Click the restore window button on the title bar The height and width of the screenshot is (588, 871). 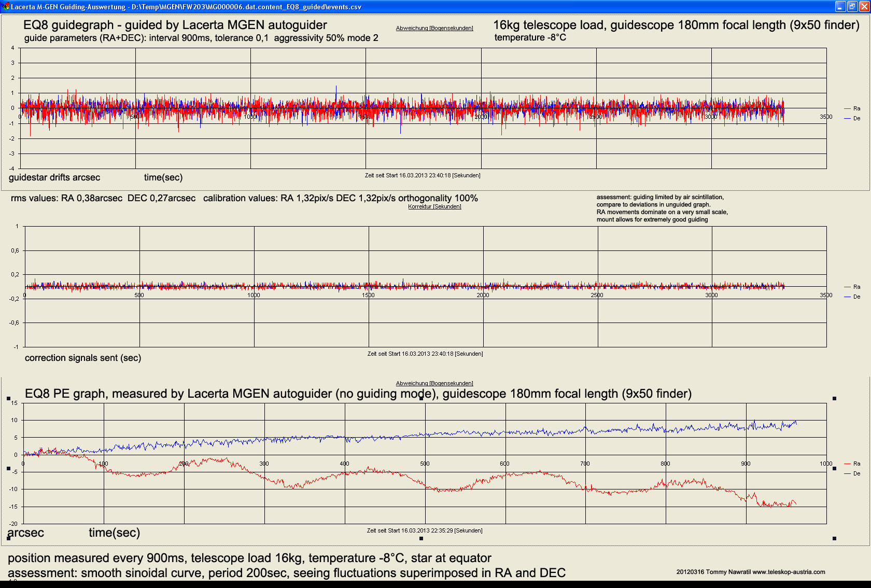pyautogui.click(x=852, y=6)
